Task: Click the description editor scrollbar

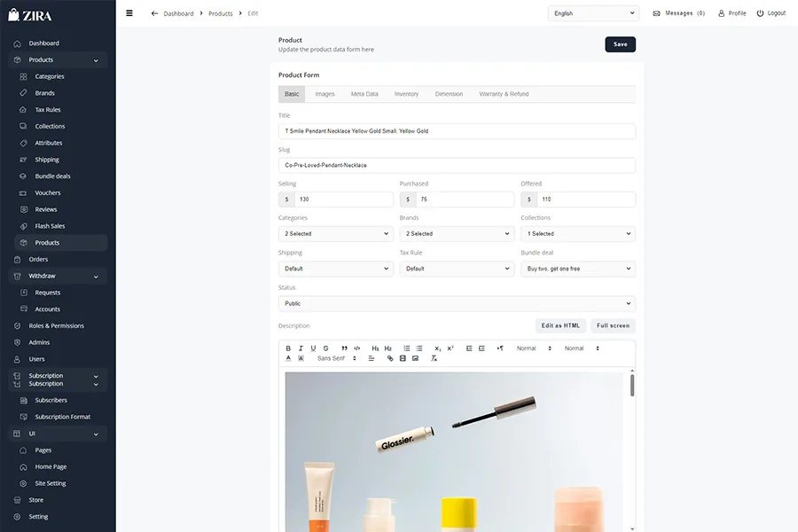Action: (632, 385)
